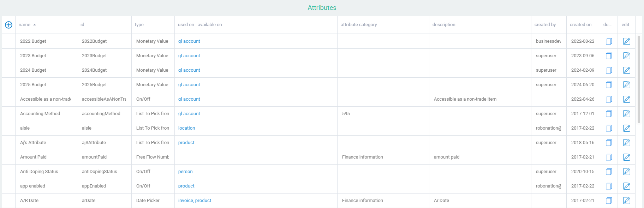
Task: Sort by the type column header
Action: (x=139, y=25)
